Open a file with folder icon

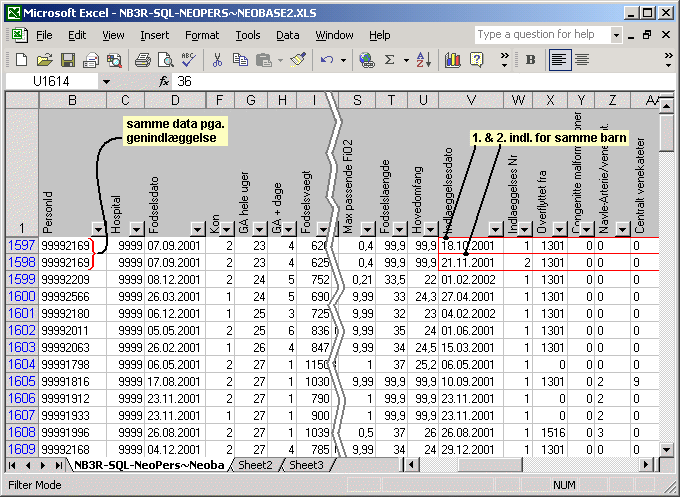(x=44, y=59)
